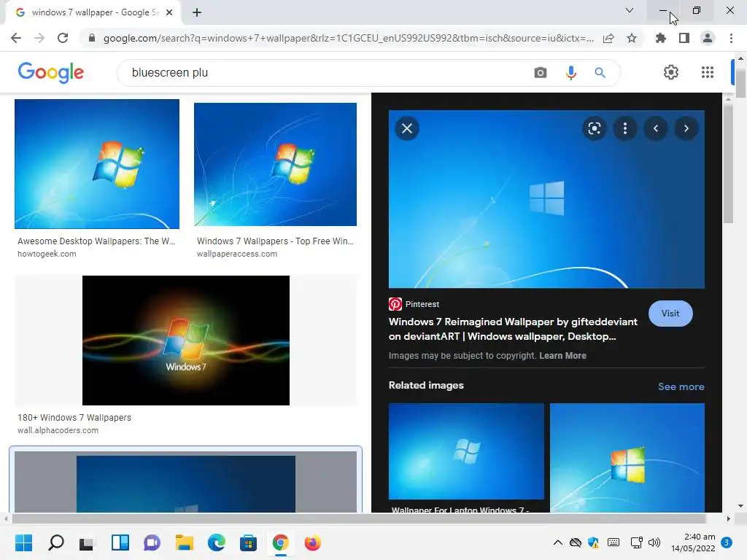747x560 pixels.
Task: Open Firefox from taskbar
Action: coord(312,542)
